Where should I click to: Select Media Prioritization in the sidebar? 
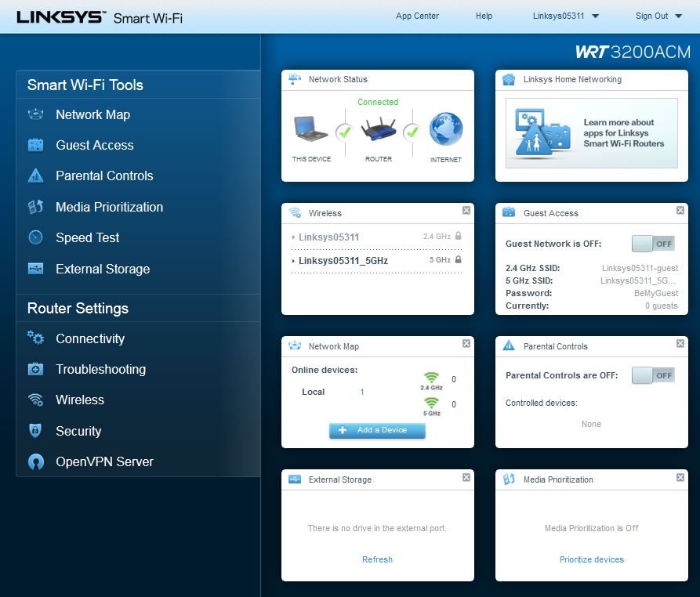110,207
